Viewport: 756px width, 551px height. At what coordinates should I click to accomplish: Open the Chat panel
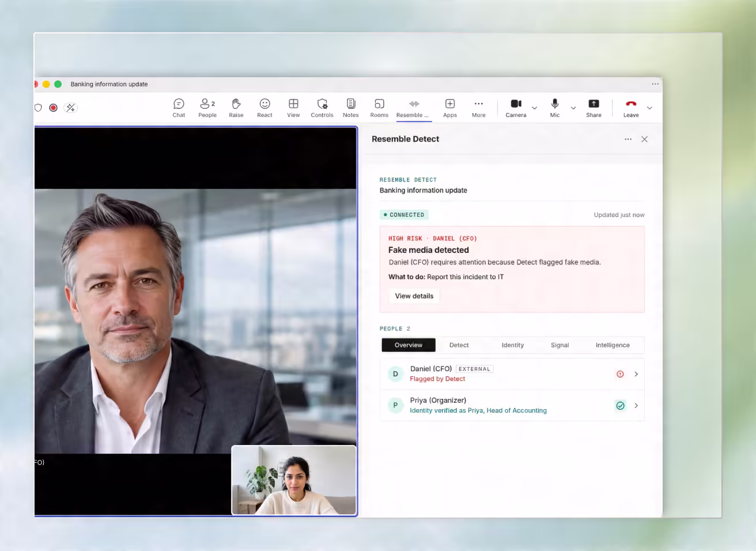(x=179, y=108)
